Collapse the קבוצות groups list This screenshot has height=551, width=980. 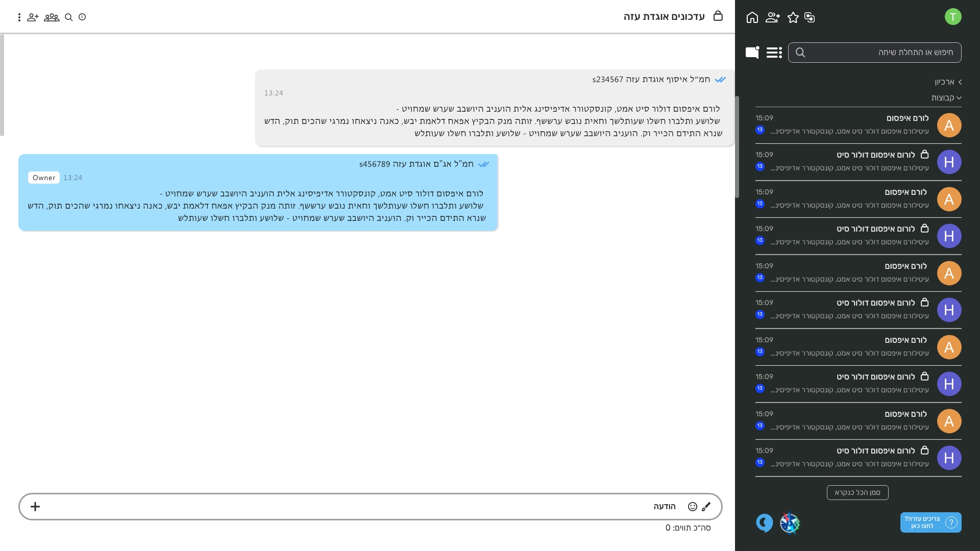click(946, 97)
